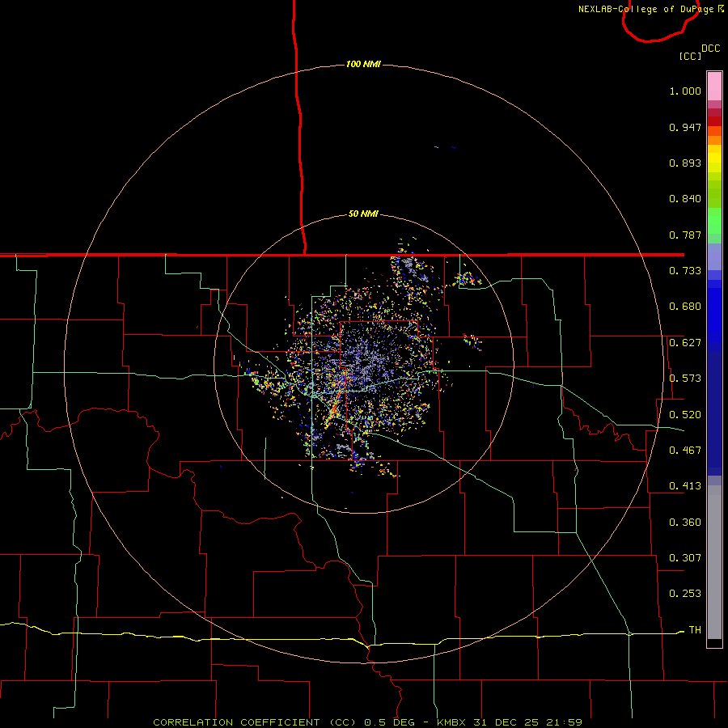Click the 0.680 scale value
The height and width of the screenshot is (728, 728).
[x=685, y=307]
